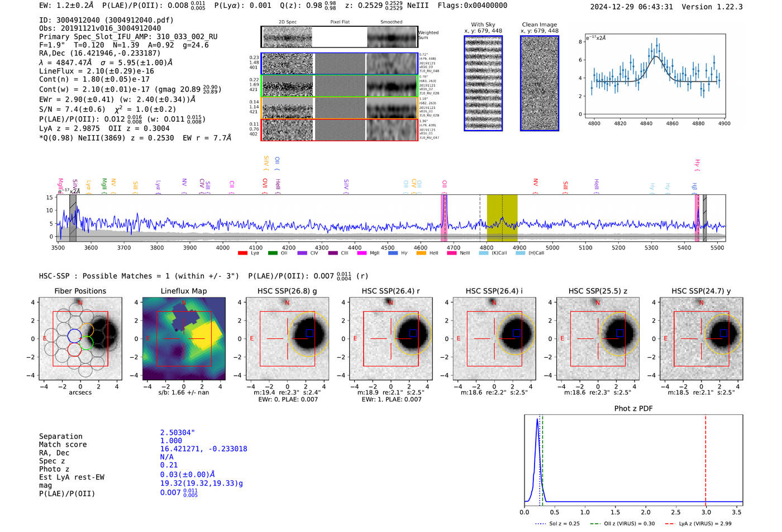Click the Sol z = 0.25 legend entry
Image resolution: width=782 pixels, height=532 pixels.
pyautogui.click(x=557, y=524)
